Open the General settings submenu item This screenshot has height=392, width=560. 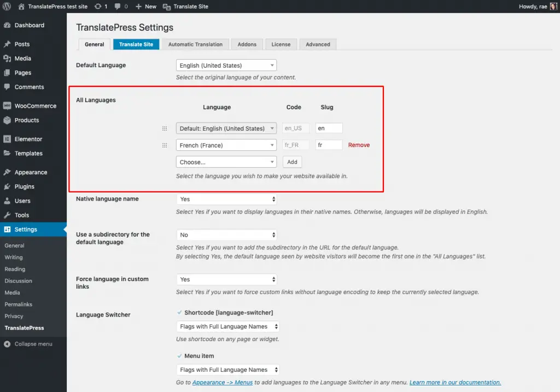(x=14, y=245)
